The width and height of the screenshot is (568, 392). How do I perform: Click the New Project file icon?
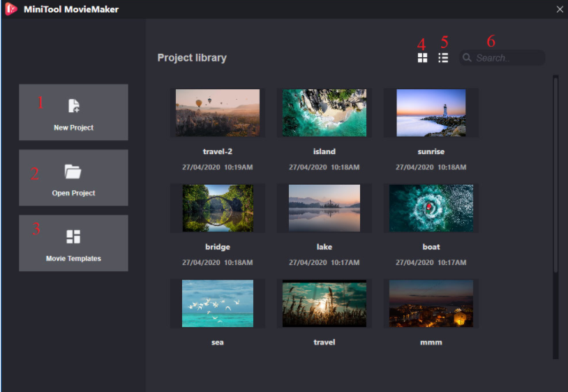(x=74, y=106)
